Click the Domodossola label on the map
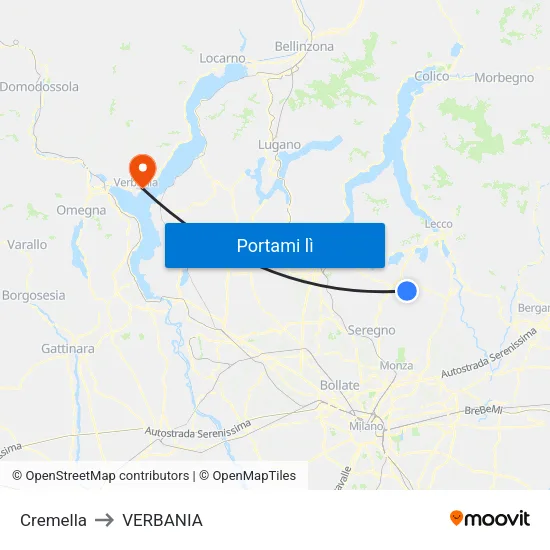The width and height of the screenshot is (550, 550). tap(39, 87)
